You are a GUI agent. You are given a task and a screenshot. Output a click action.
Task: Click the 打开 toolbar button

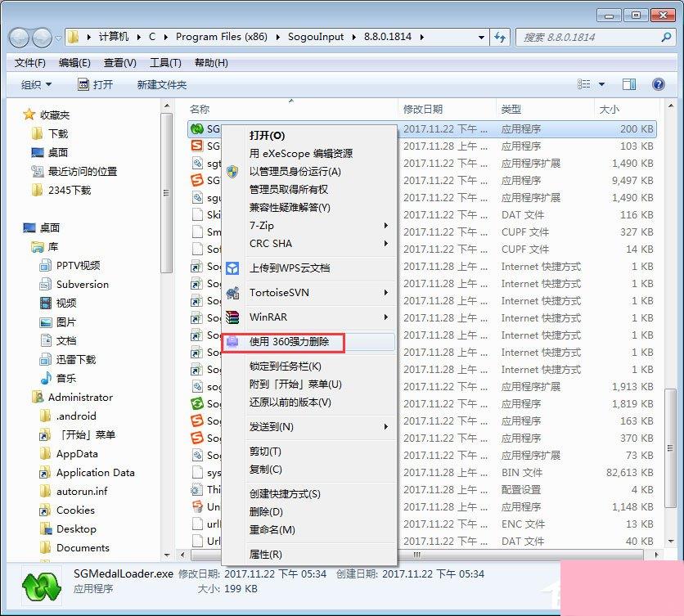pyautogui.click(x=96, y=84)
